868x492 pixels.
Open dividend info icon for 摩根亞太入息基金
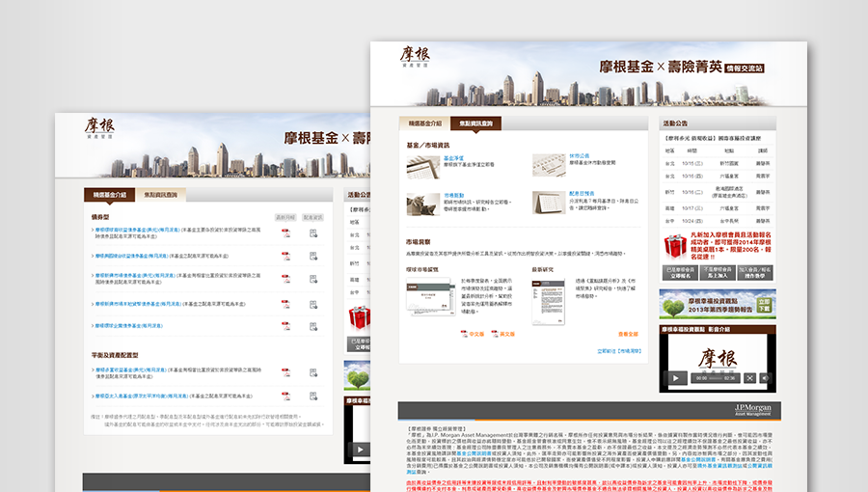tap(313, 396)
